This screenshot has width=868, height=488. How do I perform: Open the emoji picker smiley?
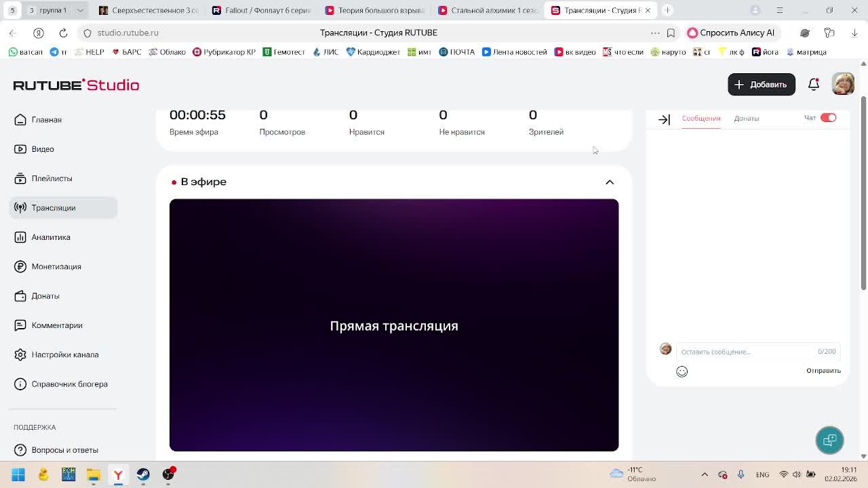tap(682, 371)
